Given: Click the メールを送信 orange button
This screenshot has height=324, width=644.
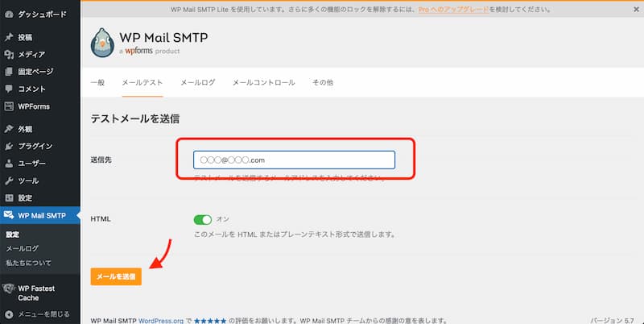Looking at the screenshot, I should [116, 276].
